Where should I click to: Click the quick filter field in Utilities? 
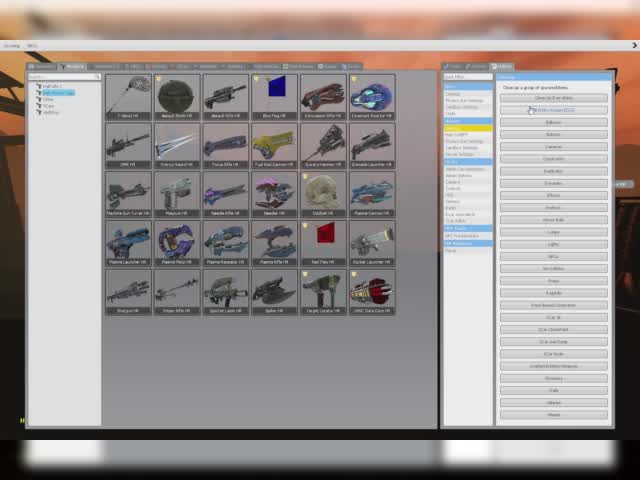point(468,77)
